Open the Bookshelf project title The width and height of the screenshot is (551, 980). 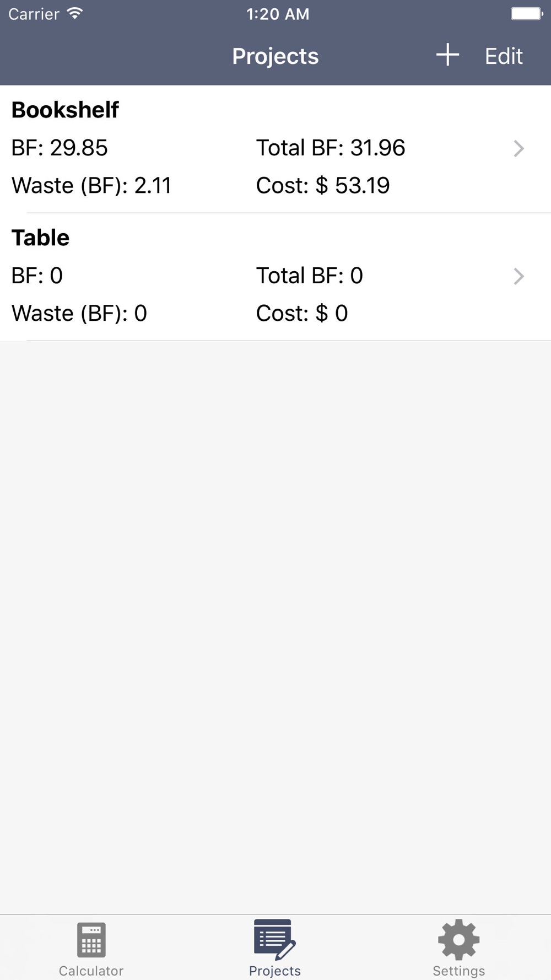pos(65,110)
